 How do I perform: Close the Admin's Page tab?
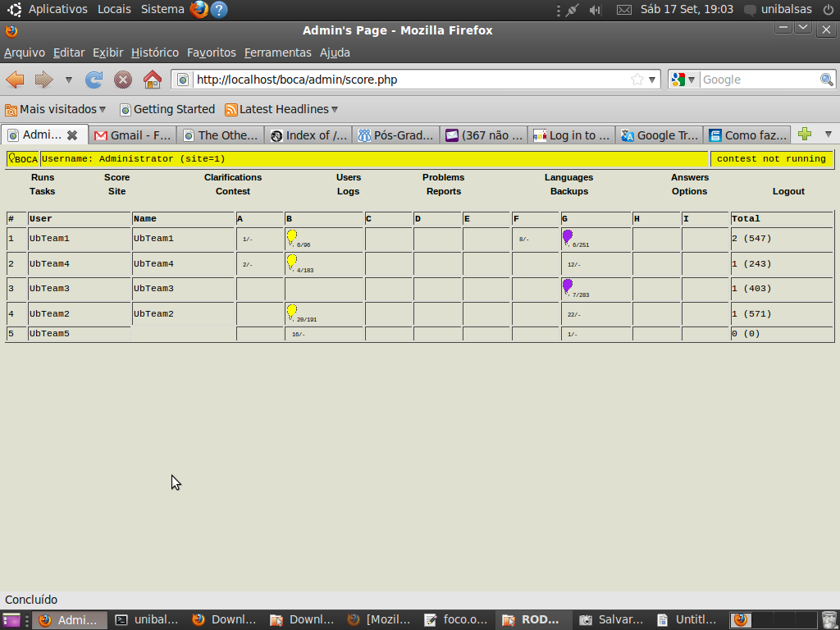tap(72, 135)
